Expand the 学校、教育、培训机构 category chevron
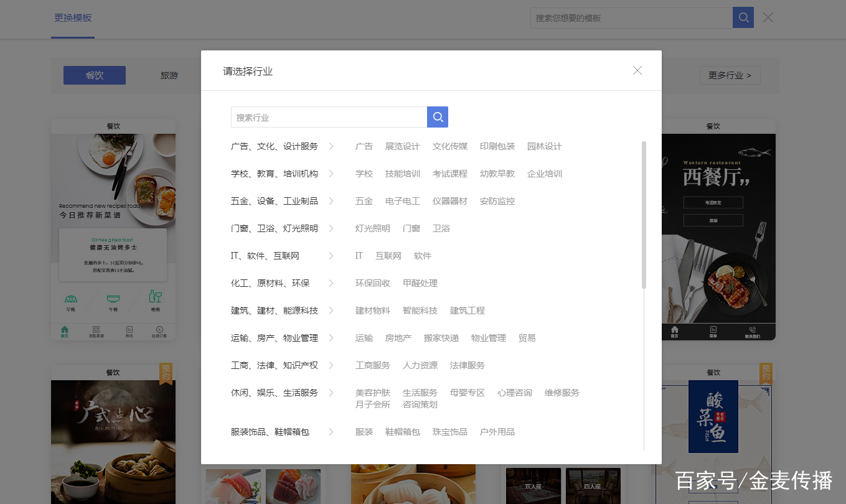This screenshot has height=504, width=846. click(x=331, y=174)
